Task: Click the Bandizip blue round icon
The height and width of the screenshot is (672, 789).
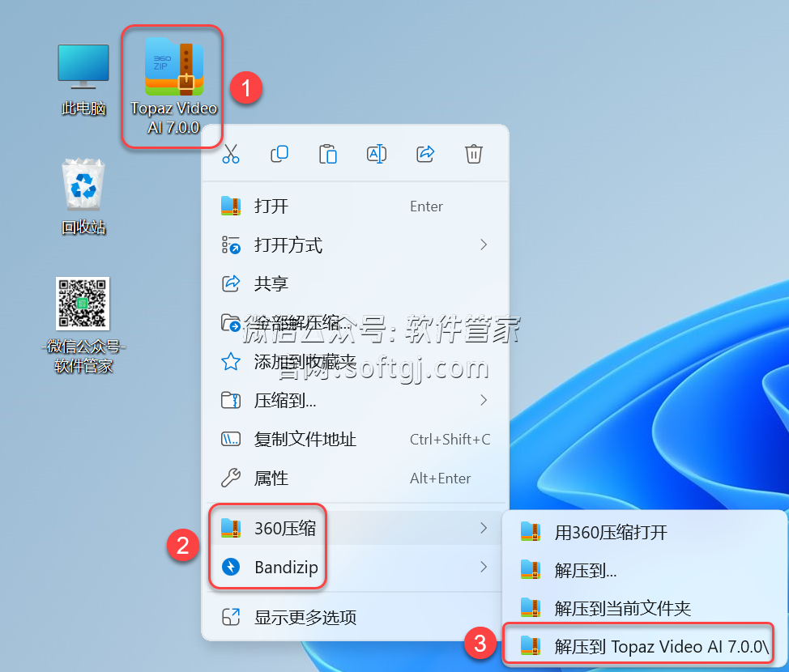Action: pos(231,567)
